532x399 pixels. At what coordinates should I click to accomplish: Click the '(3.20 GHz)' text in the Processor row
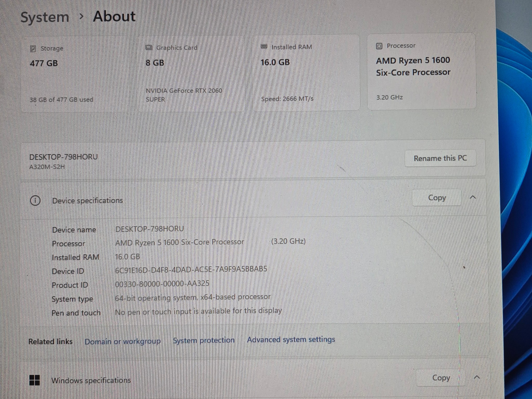point(288,241)
